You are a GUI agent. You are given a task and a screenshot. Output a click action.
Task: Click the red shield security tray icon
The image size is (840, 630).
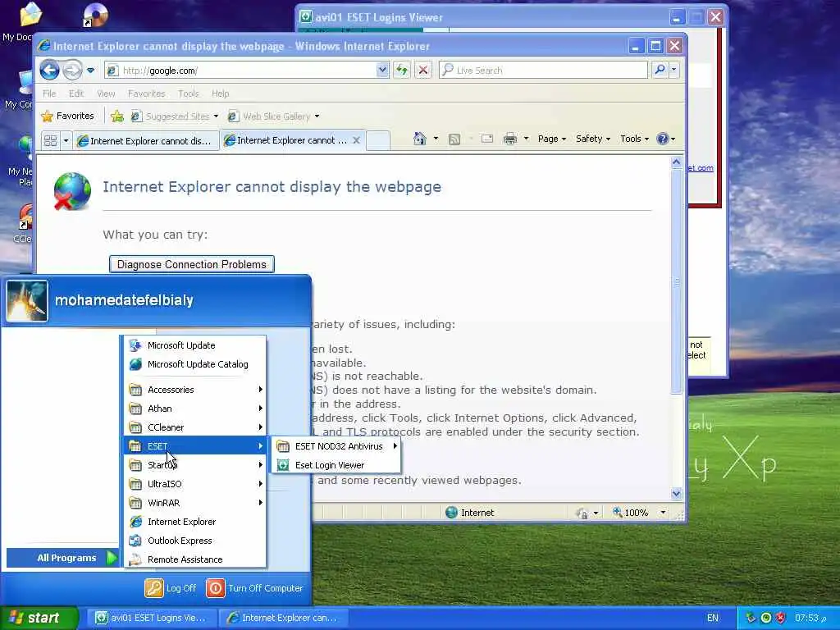(x=780, y=618)
